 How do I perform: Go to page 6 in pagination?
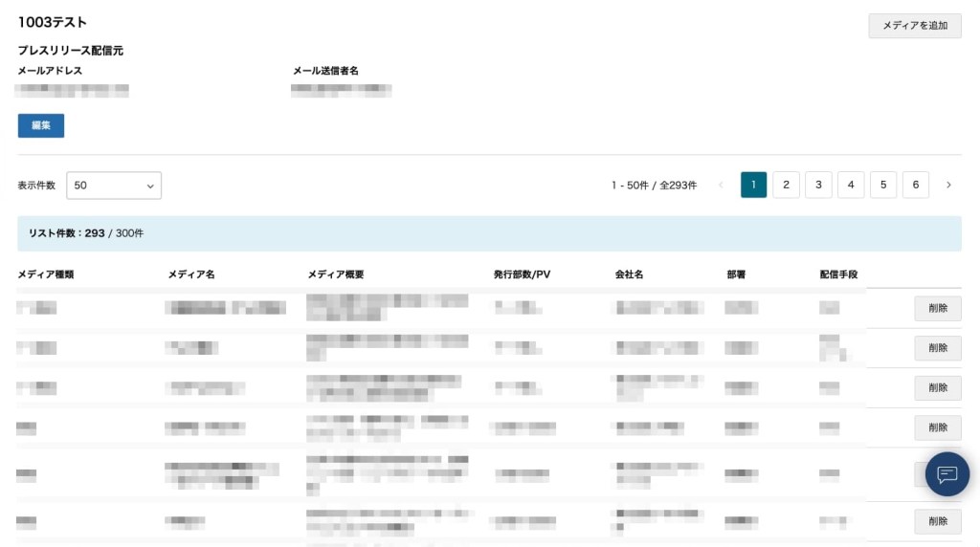(915, 186)
